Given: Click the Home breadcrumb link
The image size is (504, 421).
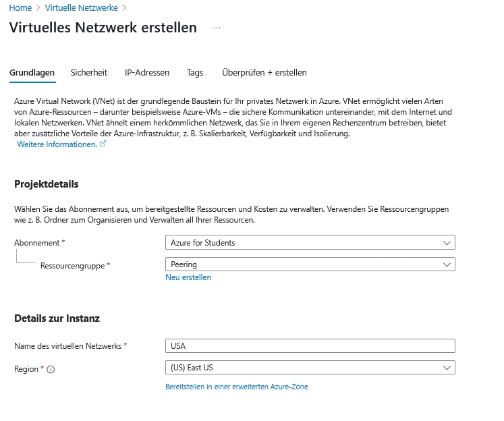Looking at the screenshot, I should pos(20,8).
